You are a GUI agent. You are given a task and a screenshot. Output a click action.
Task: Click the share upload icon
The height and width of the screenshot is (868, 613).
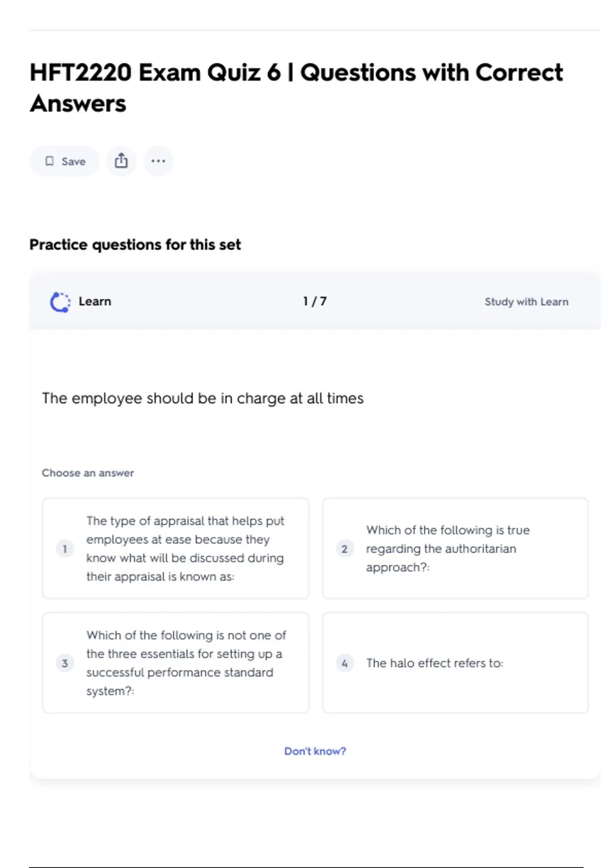pos(121,161)
